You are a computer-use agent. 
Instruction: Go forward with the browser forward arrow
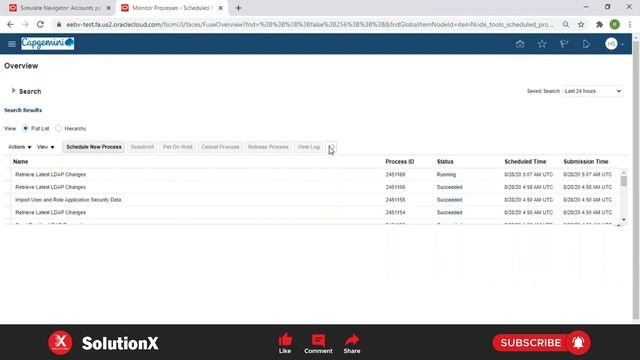(25, 24)
